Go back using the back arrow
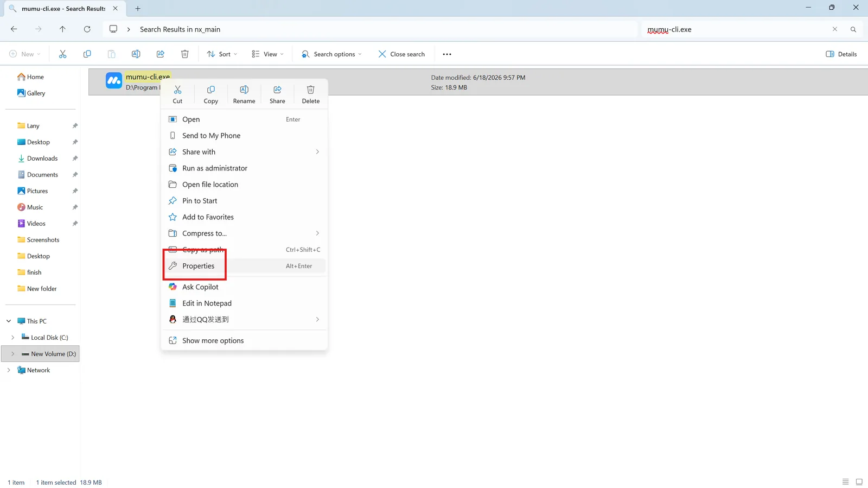The width and height of the screenshot is (868, 488). 14,29
